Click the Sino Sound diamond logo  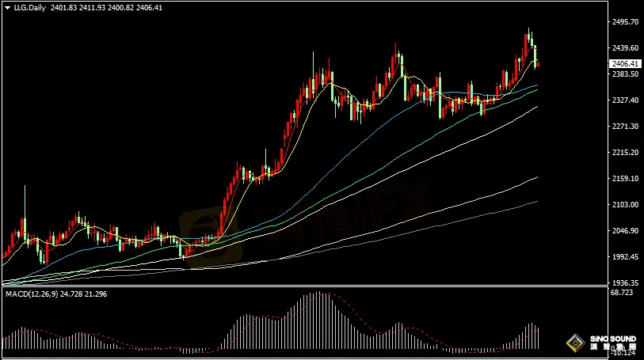pos(574,343)
